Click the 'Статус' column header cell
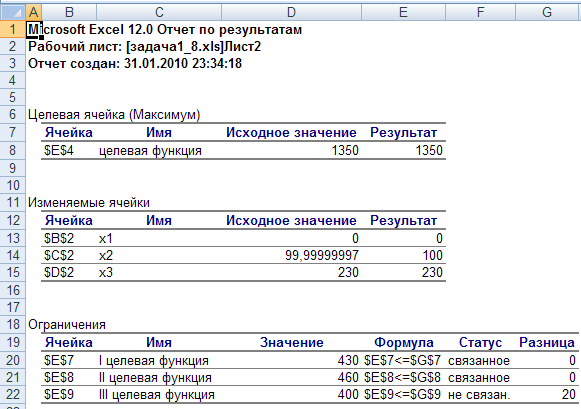This screenshot has height=409, width=581. point(480,343)
